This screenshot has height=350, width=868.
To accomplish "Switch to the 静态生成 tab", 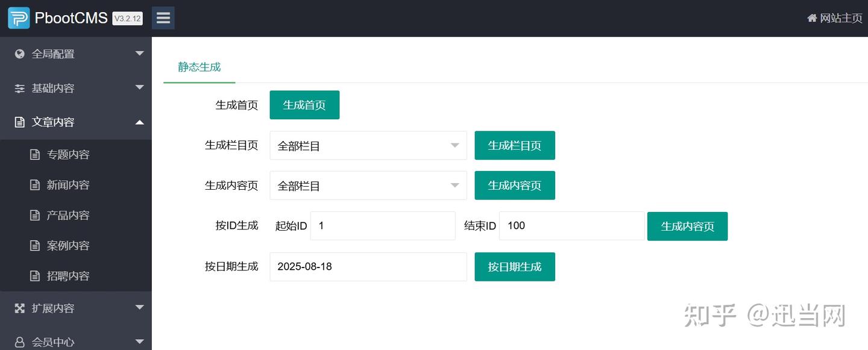I will (x=199, y=67).
